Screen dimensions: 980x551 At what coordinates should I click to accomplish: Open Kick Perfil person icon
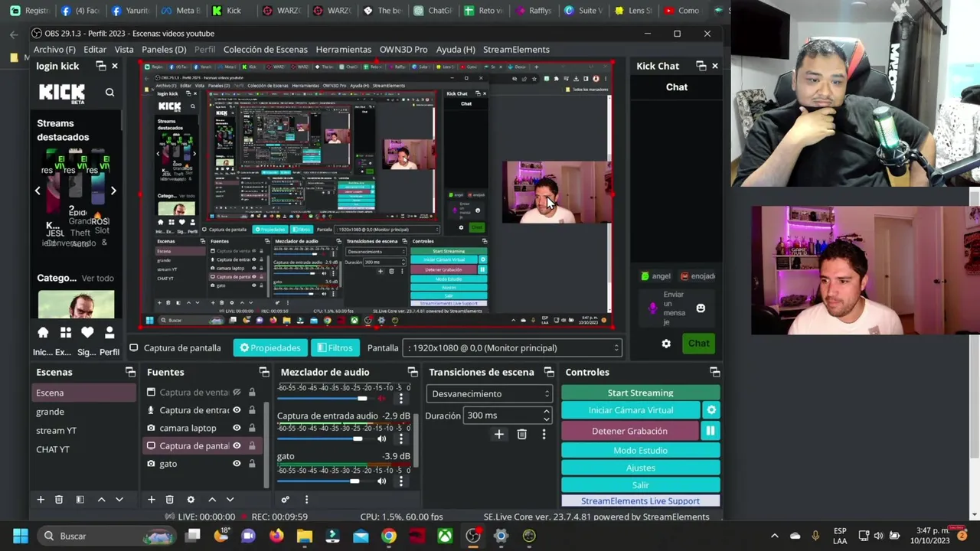(109, 333)
